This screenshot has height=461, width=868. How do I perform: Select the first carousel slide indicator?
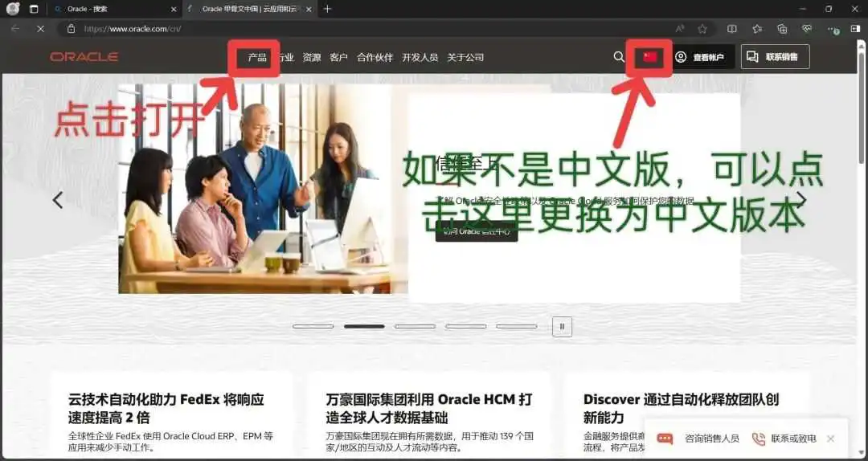tap(313, 326)
